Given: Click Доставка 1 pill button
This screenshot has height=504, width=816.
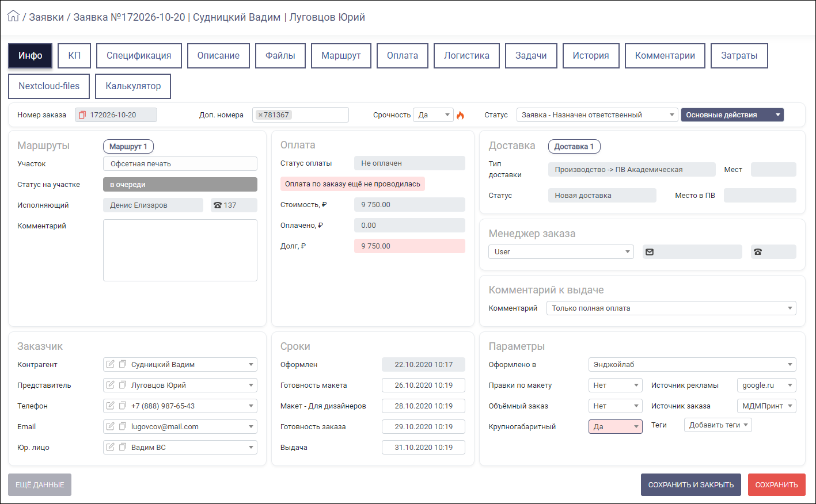Looking at the screenshot, I should (x=574, y=147).
